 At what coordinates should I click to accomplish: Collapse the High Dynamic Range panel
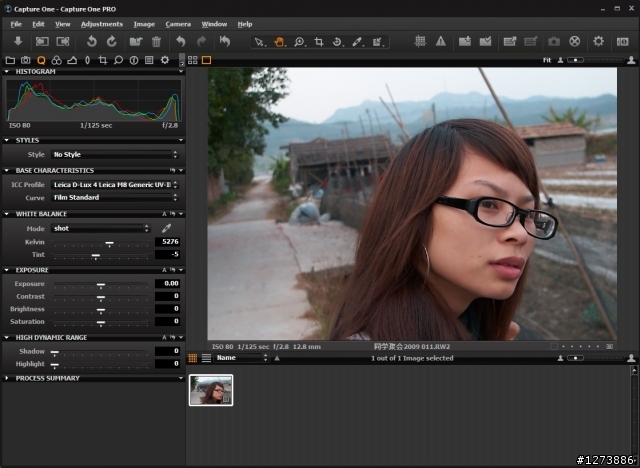point(7,337)
